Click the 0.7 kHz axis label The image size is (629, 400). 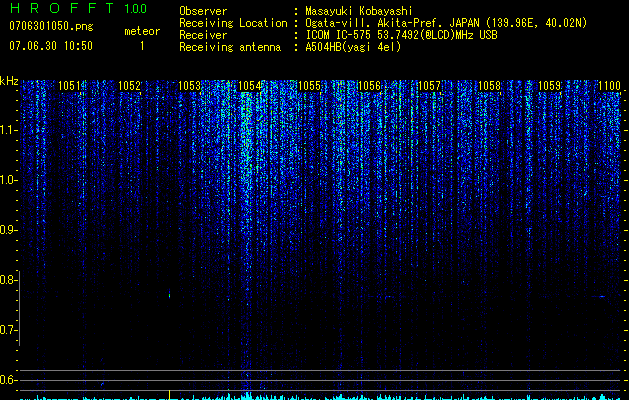8,330
